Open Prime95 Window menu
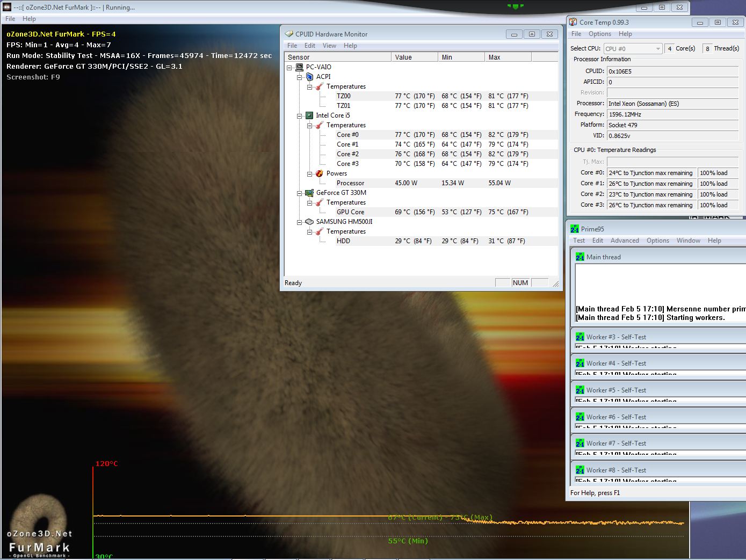 (x=689, y=241)
